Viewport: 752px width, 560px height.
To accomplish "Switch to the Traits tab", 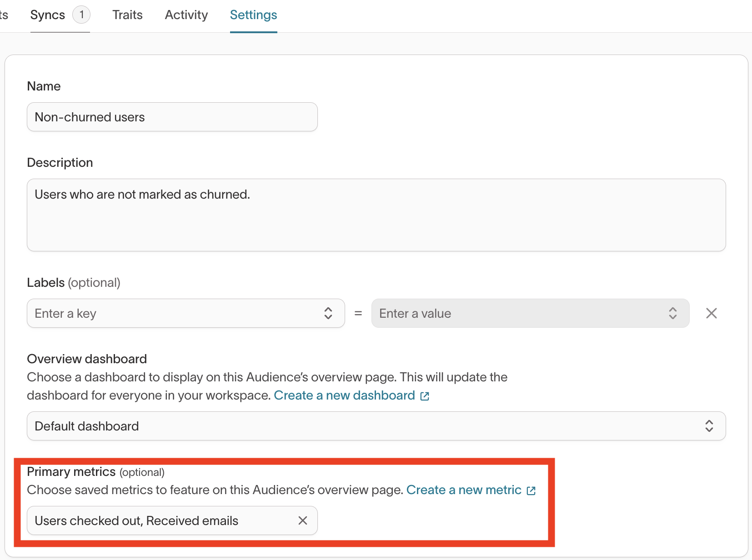I will 127,15.
